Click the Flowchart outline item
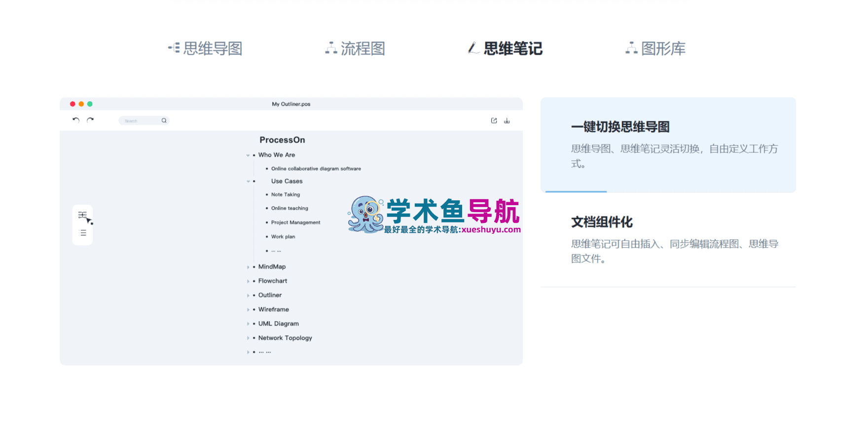868x430 pixels. 273,281
